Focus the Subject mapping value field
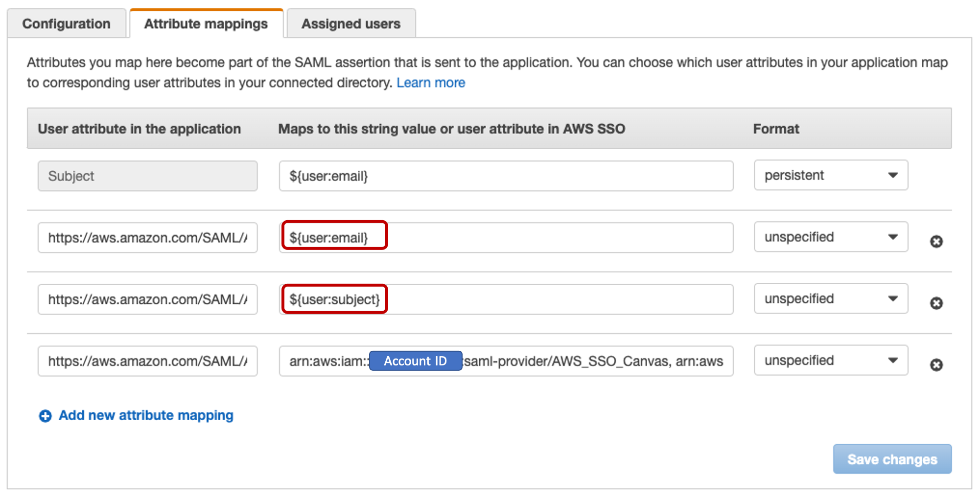The image size is (980, 497). coord(505,176)
